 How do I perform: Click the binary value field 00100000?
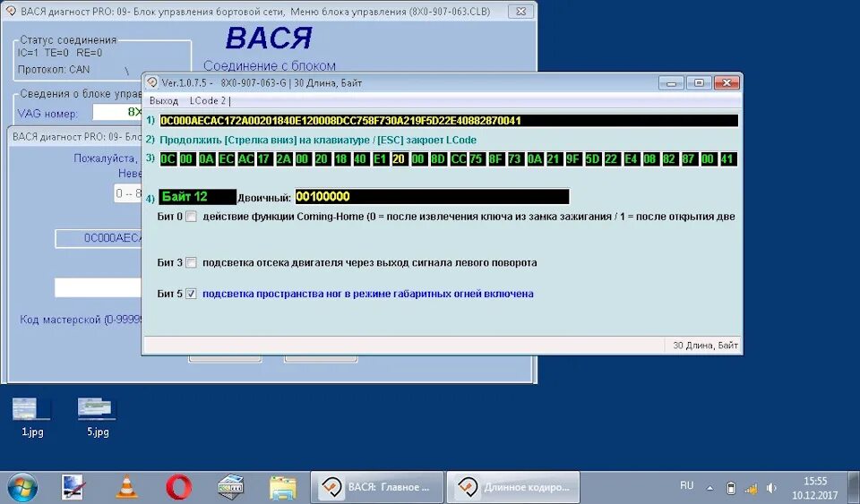tap(432, 197)
